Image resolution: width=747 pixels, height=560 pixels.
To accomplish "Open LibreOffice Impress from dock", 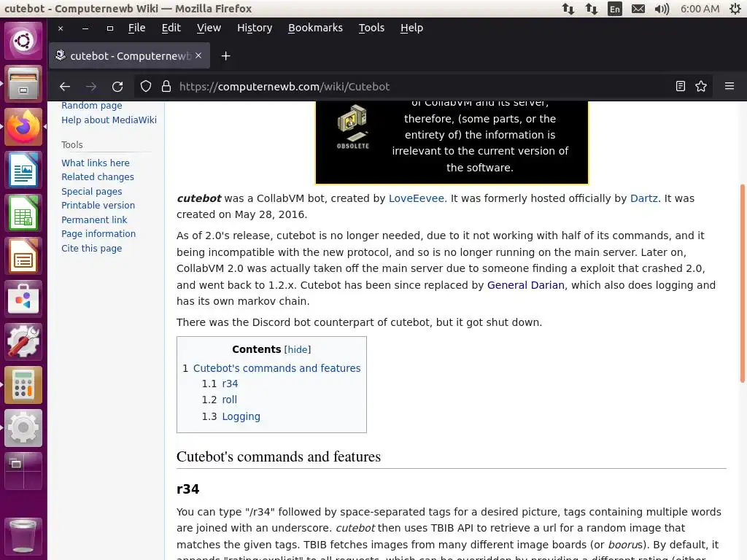I will tap(23, 256).
